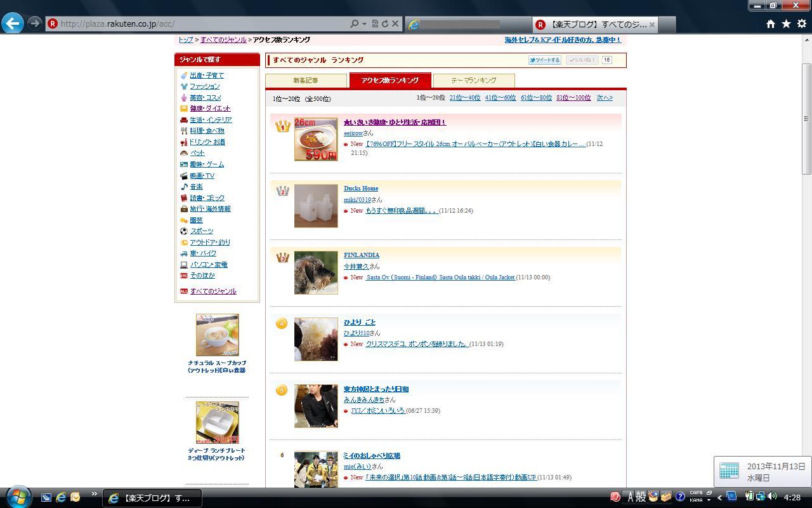Open Favorites star icon in toolbar
812x508 pixels.
tap(786, 23)
